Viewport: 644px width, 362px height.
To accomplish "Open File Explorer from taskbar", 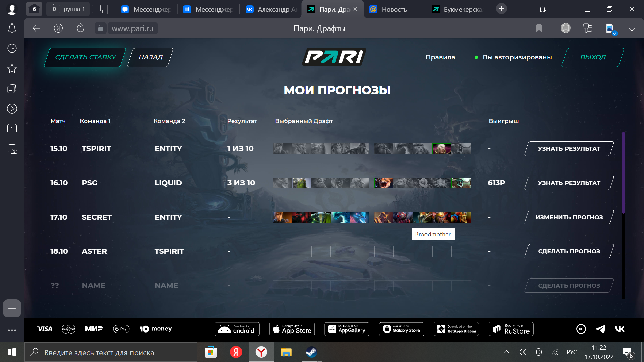I will (x=286, y=352).
